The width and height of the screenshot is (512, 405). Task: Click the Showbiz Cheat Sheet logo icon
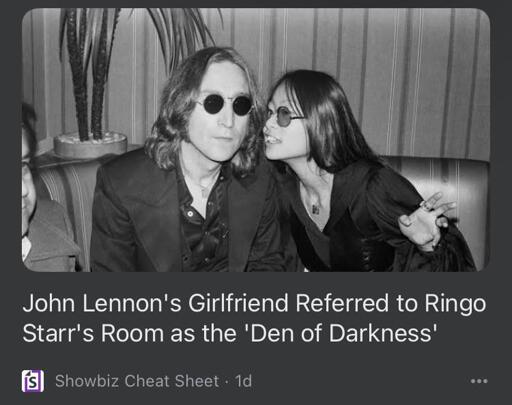coord(33,381)
